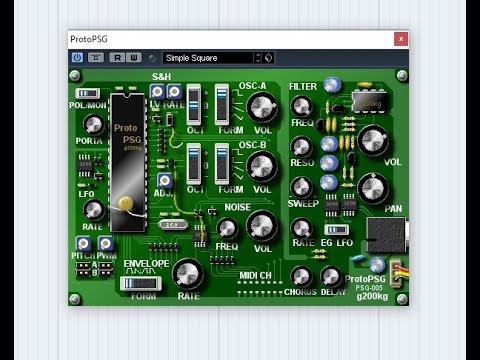Close the ProtoPSG window
The width and height of the screenshot is (480, 360).
[x=401, y=39]
